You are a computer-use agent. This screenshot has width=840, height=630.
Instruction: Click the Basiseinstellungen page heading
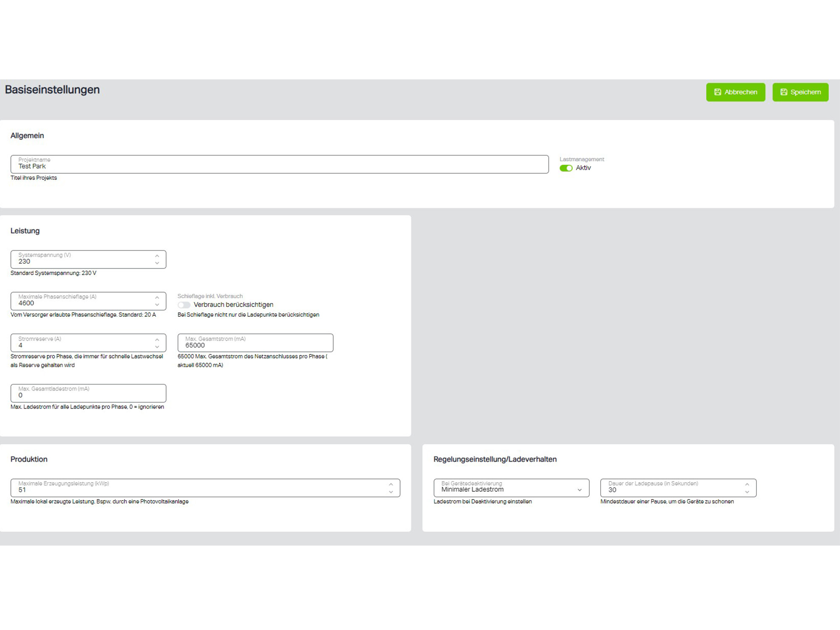point(52,90)
